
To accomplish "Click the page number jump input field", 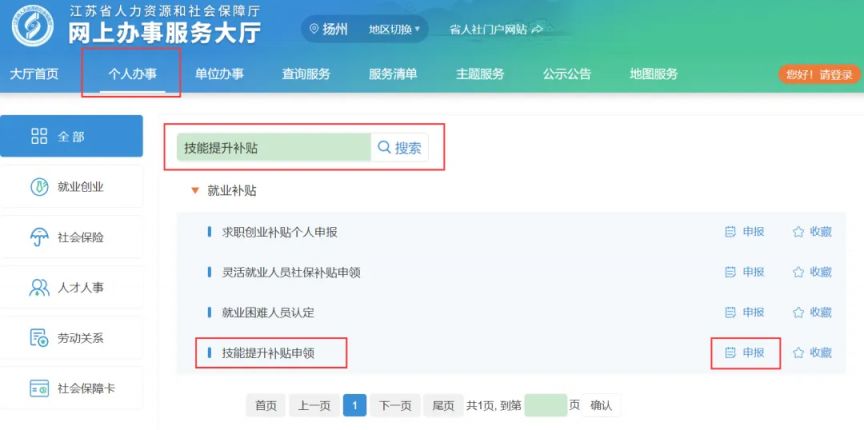I will 545,405.
